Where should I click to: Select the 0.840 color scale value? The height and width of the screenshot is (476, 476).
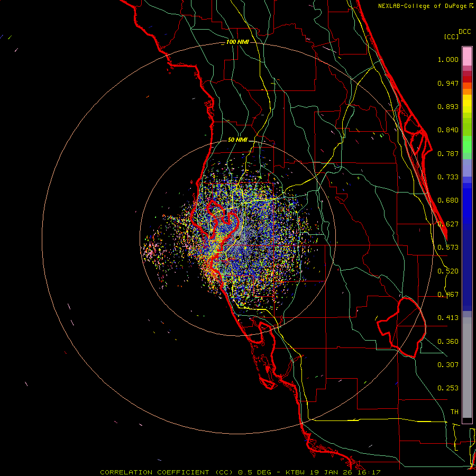click(x=448, y=130)
